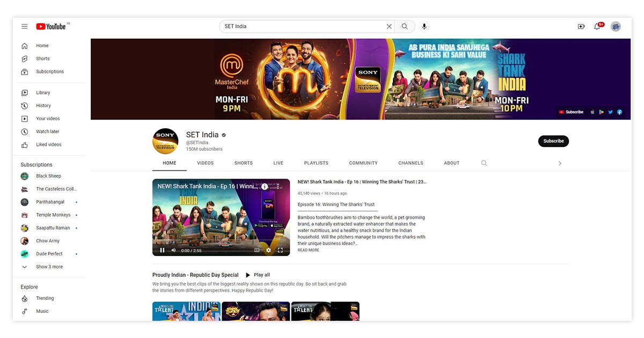This screenshot has height=338, width=644.
Task: Click the search magnifier button in search bar
Action: click(405, 26)
